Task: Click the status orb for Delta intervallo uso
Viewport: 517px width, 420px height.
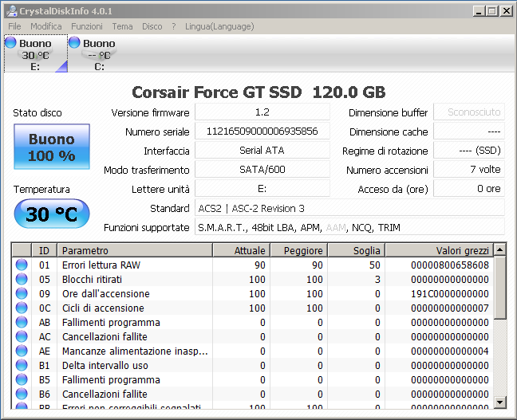Action: [22, 365]
